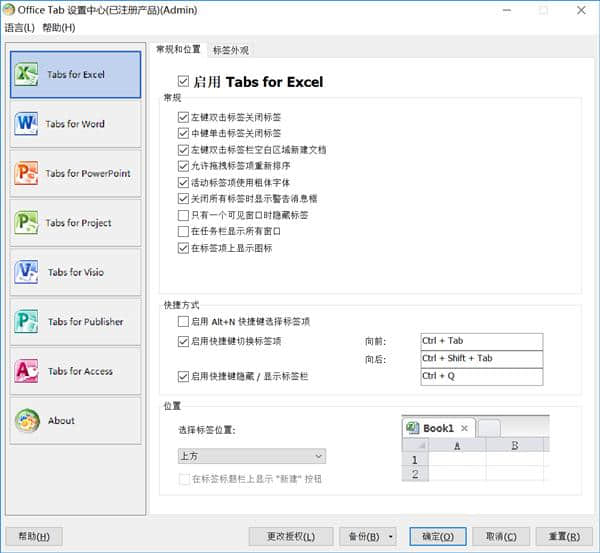Image resolution: width=600 pixels, height=553 pixels.
Task: Click row 1 header in preview
Action: tap(415, 460)
